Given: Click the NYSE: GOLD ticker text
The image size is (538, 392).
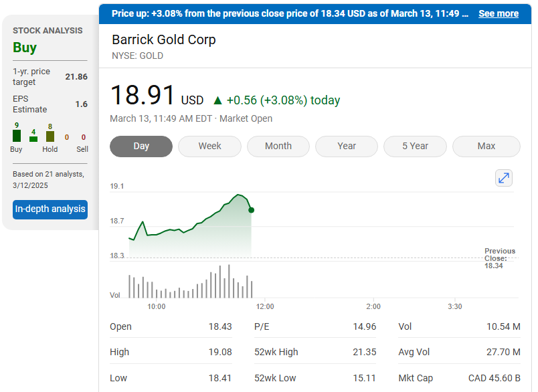Looking at the screenshot, I should point(137,56).
